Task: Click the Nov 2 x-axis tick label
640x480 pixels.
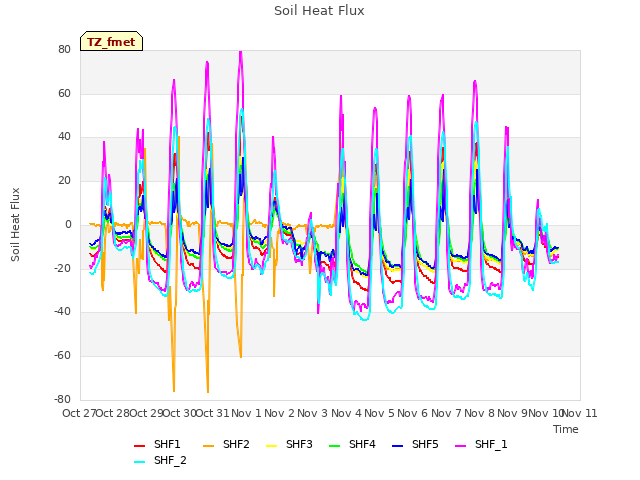Action: (x=280, y=413)
